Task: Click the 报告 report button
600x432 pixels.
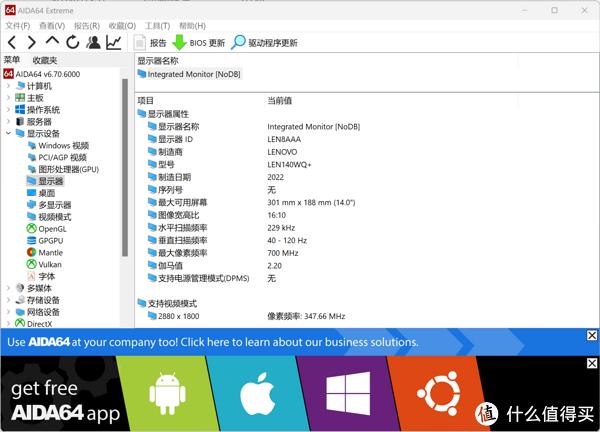Action: 150,43
